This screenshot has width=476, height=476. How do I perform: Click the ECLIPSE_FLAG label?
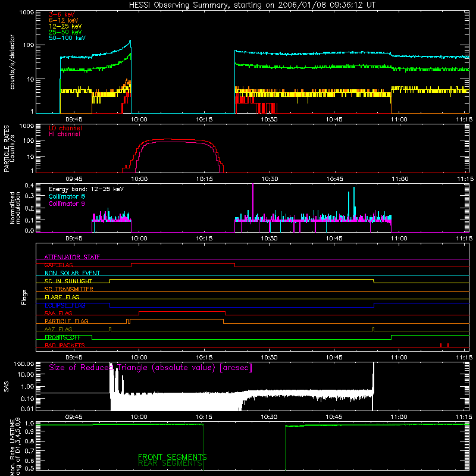point(65,305)
